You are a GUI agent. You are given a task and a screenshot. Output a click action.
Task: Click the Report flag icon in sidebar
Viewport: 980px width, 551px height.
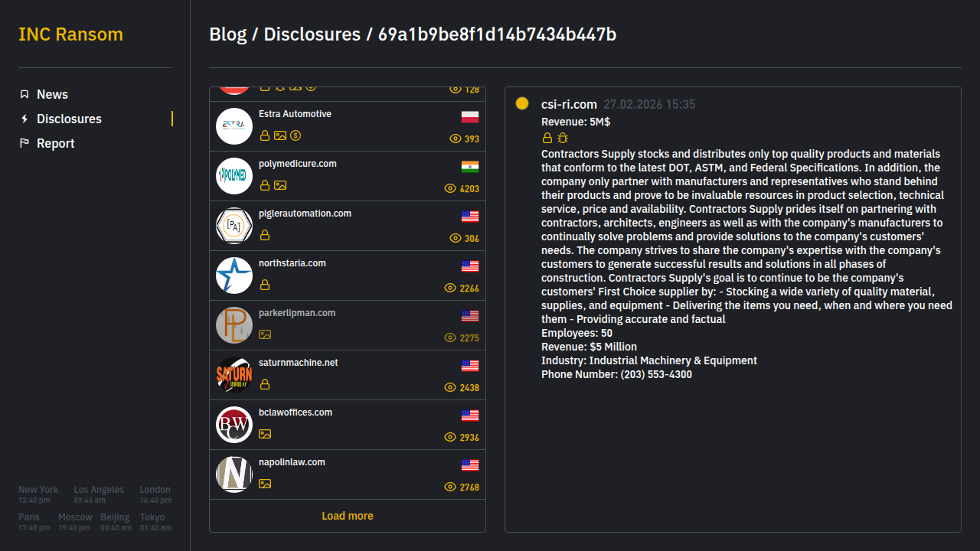24,143
